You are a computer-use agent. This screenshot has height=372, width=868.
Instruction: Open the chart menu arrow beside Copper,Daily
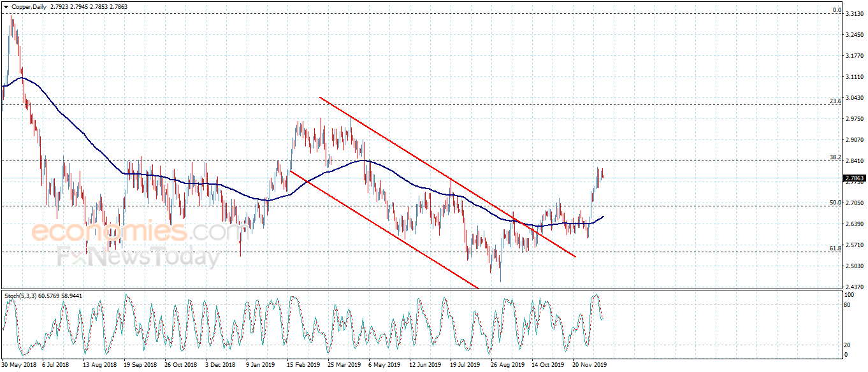[x=6, y=6]
